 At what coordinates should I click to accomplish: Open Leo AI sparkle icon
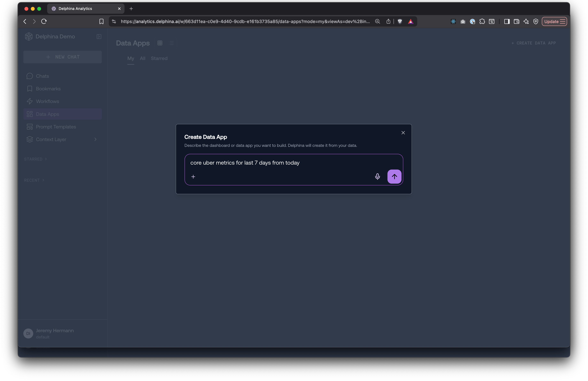526,21
